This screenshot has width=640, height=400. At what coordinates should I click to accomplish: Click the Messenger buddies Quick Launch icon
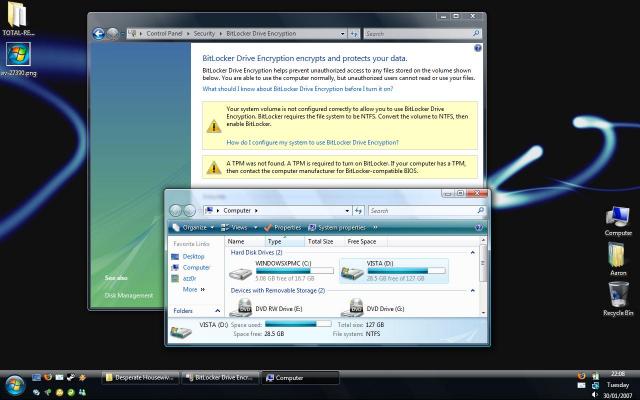(82, 392)
